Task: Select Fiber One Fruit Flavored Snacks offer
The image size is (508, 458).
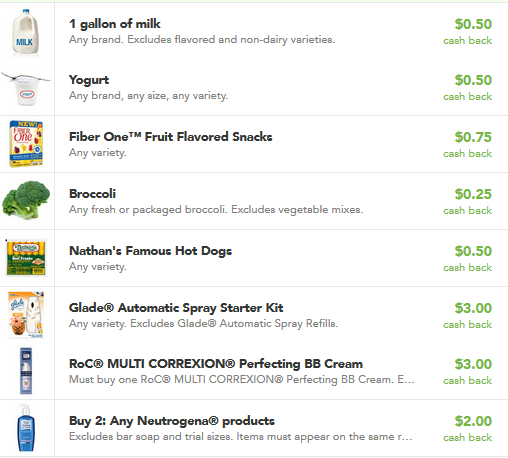Action: [x=170, y=137]
